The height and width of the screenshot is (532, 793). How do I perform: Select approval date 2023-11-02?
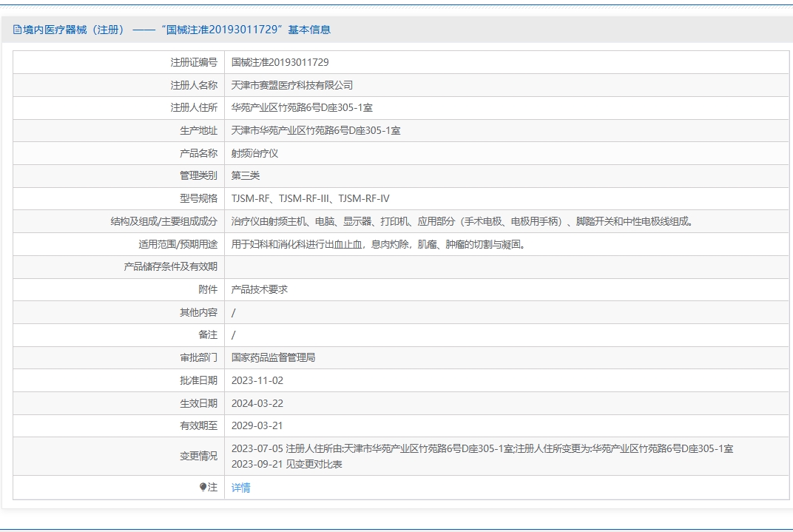click(x=257, y=380)
